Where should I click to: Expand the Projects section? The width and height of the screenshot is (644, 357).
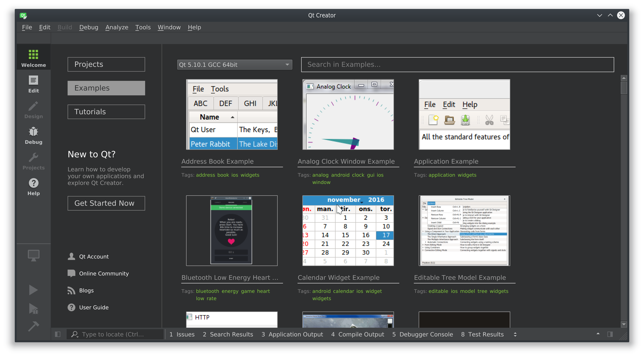coord(106,64)
